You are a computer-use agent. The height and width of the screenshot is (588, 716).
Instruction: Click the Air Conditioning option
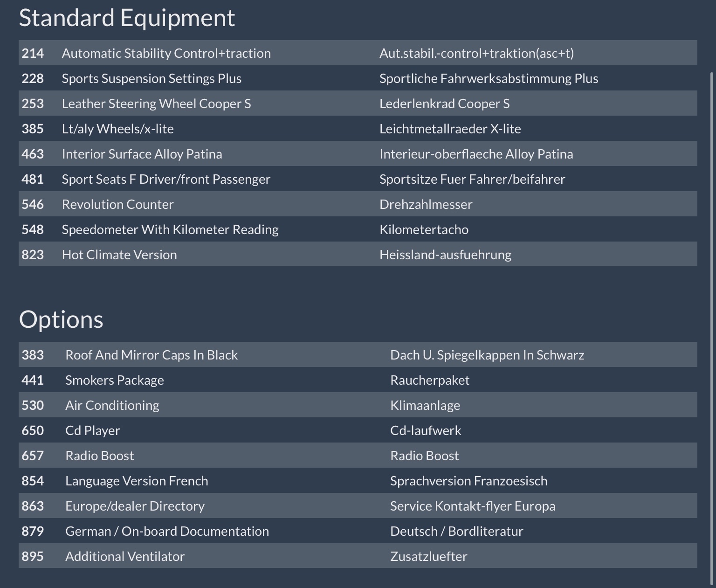(x=112, y=405)
